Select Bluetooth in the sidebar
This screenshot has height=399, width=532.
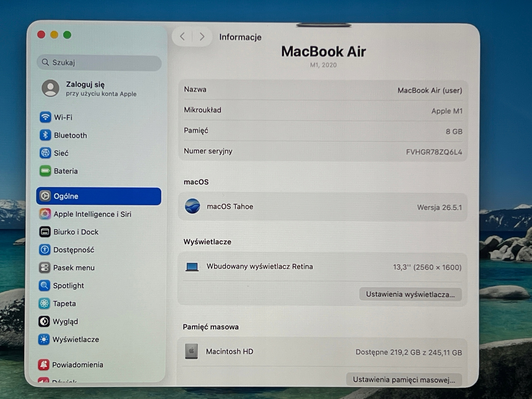click(70, 135)
